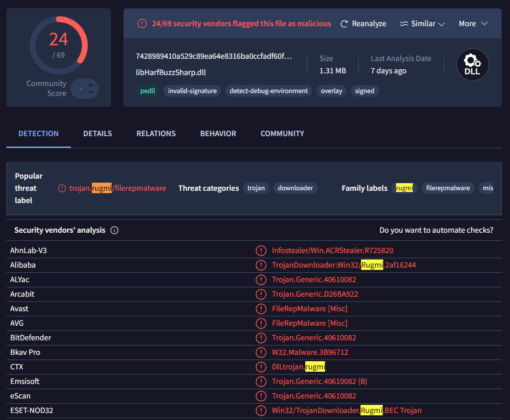510x420 pixels.
Task: Click AhnLab detection Infostealer/Win.ACRStealer.R725820
Action: 333,251
